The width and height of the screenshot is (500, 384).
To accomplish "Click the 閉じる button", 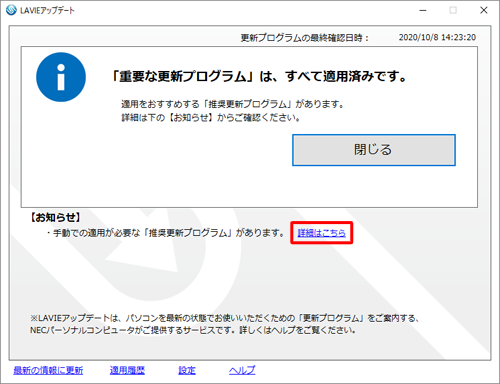I will [374, 150].
